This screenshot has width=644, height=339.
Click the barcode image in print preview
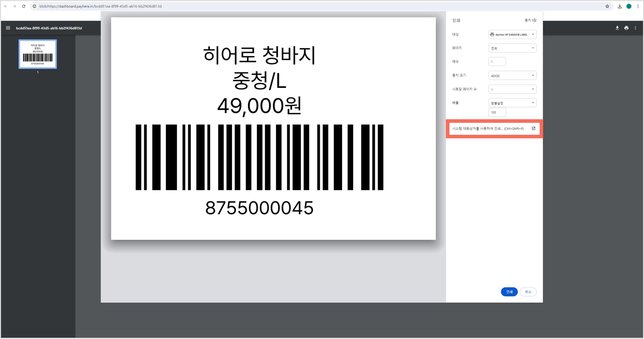pyautogui.click(x=259, y=157)
